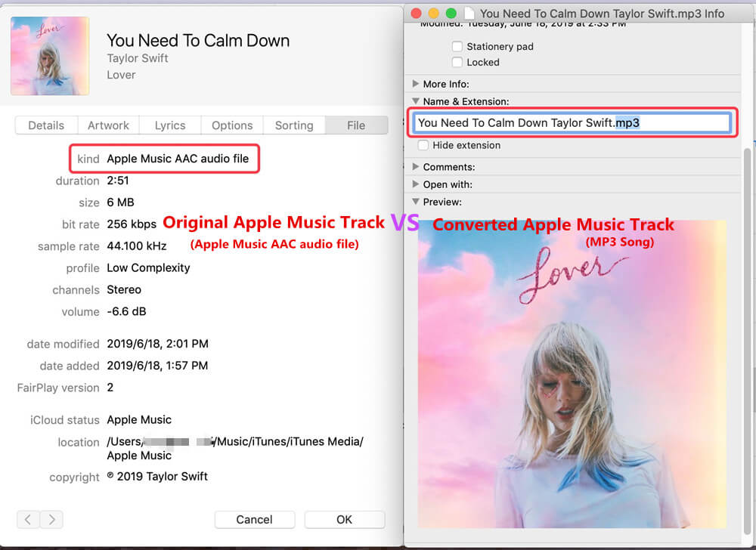Click the size value 6 MB
The width and height of the screenshot is (756, 550).
click(x=120, y=202)
